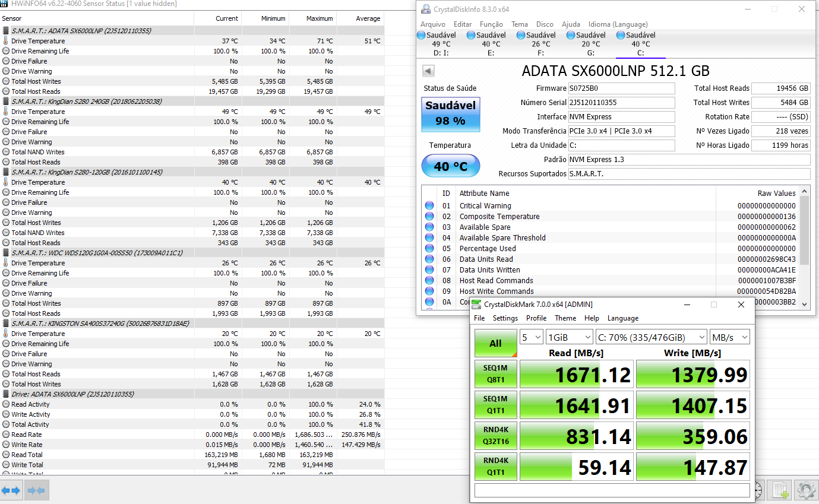
Task: Click the Composite Temperature status orb
Action: coord(429,217)
